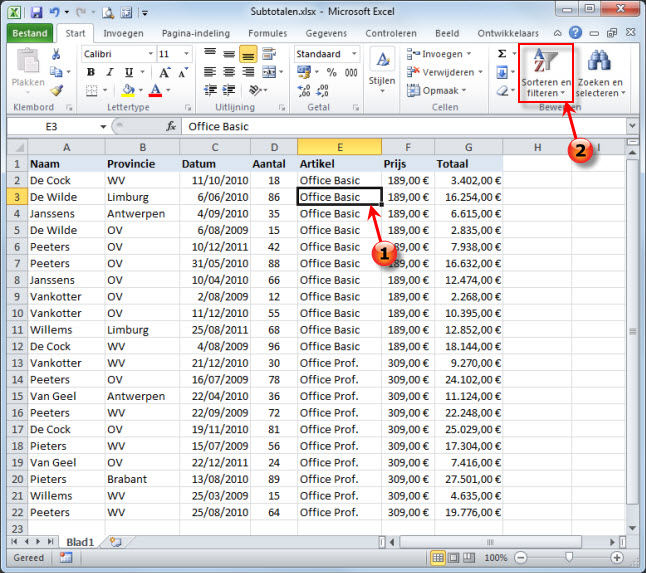The image size is (646, 573).
Task: Click the horizontal scrollbar track
Action: click(x=490, y=542)
